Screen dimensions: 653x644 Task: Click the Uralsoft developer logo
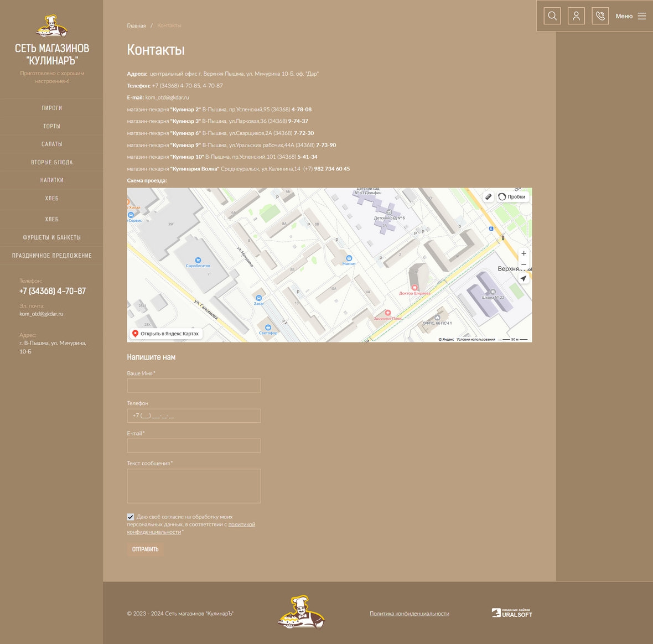point(512,612)
